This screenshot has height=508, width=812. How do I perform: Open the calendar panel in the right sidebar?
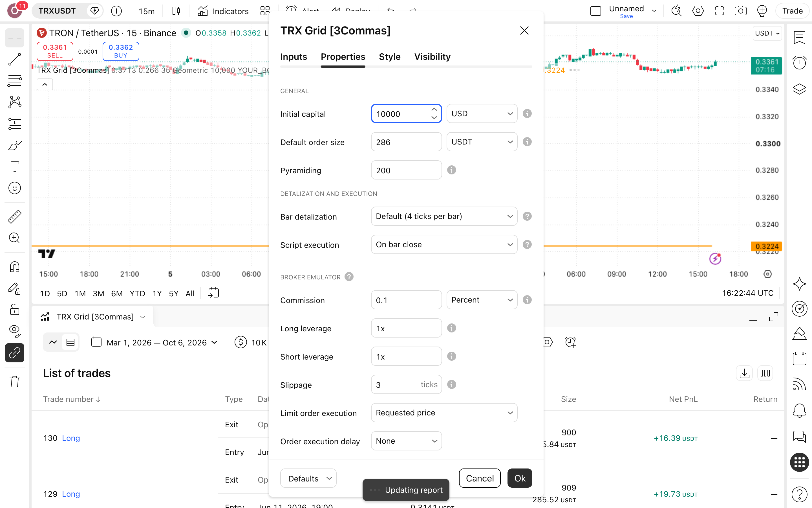click(799, 358)
